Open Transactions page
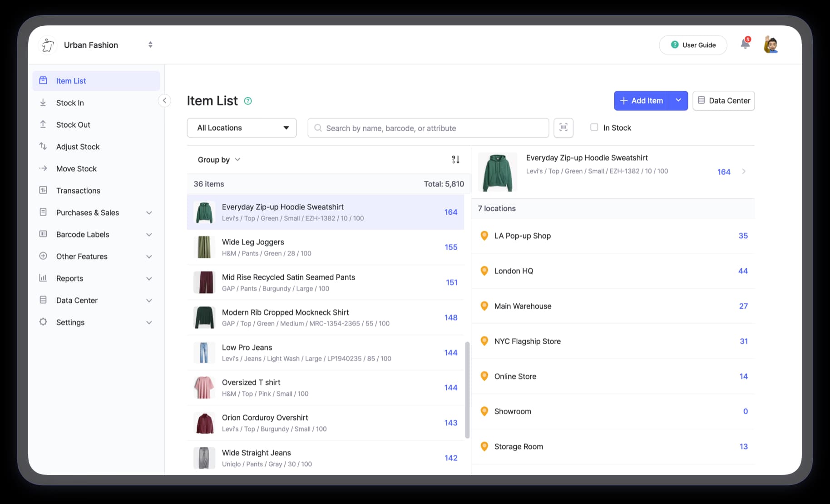Image resolution: width=830 pixels, height=504 pixels. click(78, 191)
